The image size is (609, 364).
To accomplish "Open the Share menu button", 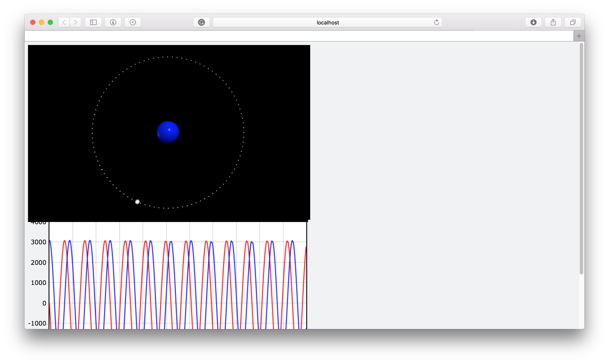I will [x=553, y=22].
